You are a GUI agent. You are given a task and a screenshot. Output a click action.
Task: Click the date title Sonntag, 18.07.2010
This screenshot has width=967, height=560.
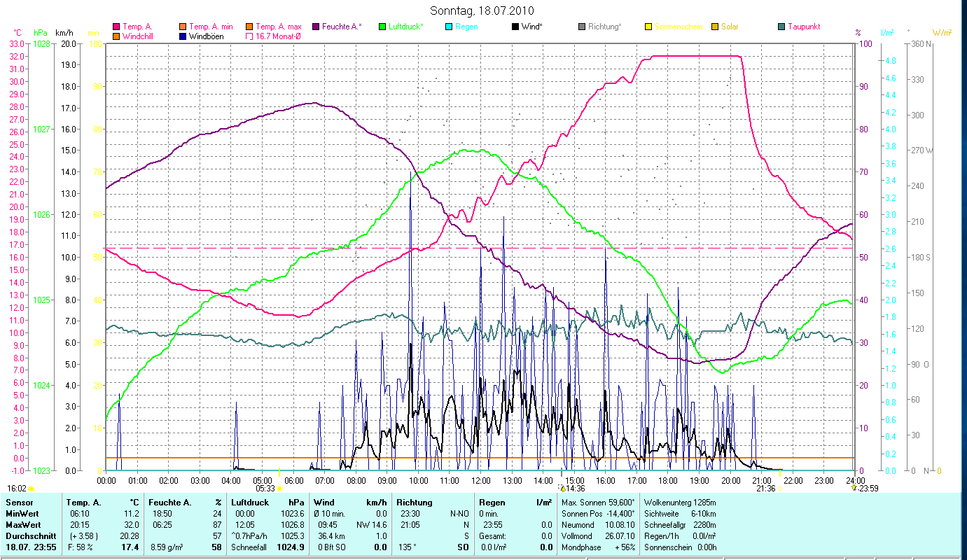[483, 10]
